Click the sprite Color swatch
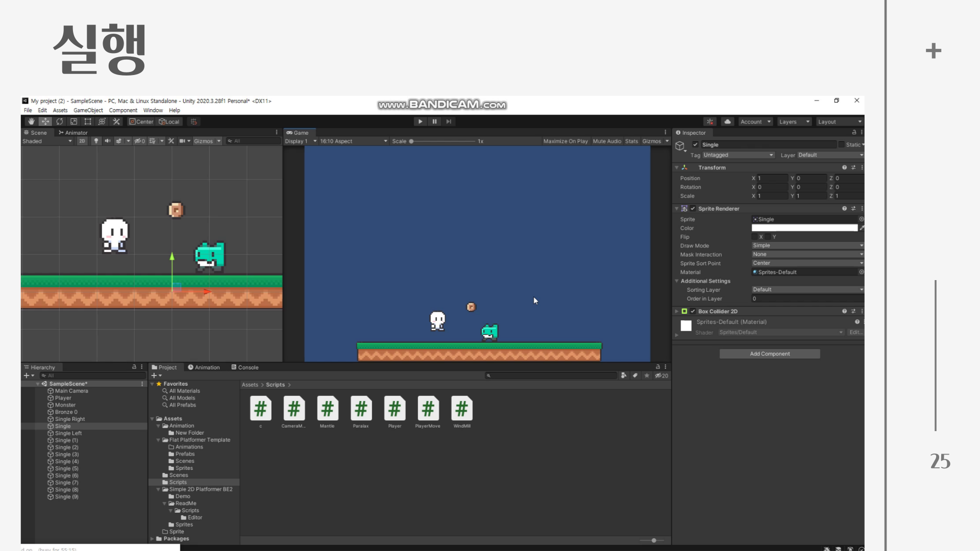 pos(804,228)
